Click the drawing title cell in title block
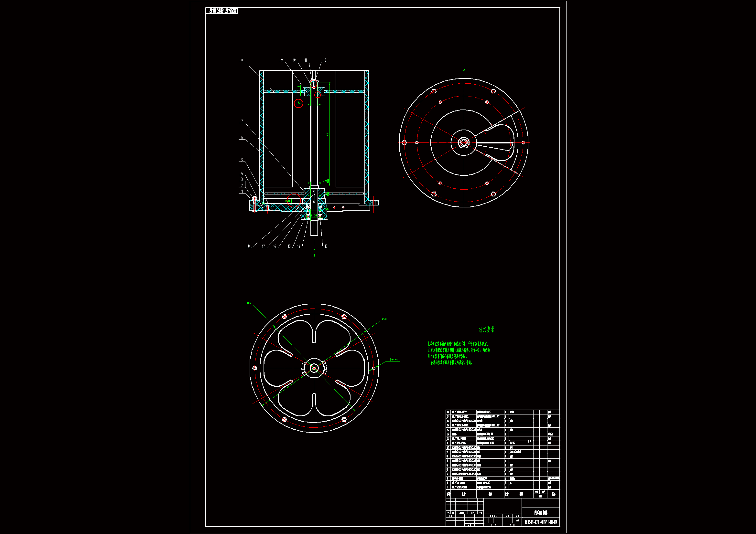This screenshot has width=756, height=534. point(541,513)
